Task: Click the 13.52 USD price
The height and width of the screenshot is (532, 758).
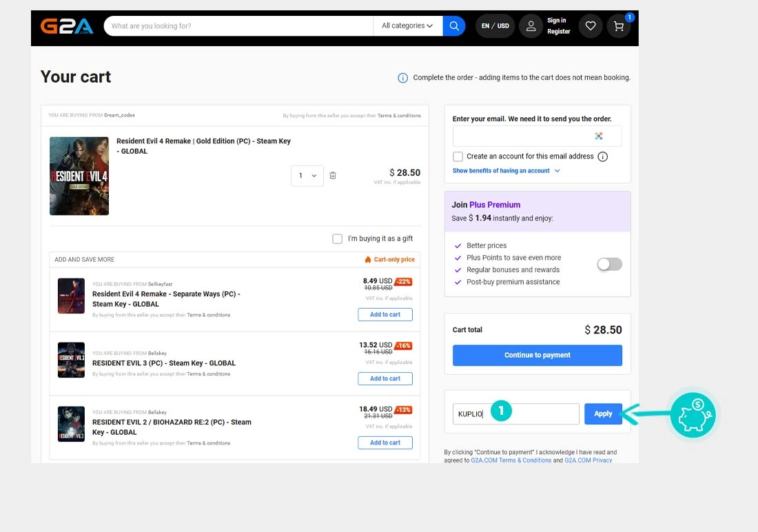Action: [376, 345]
